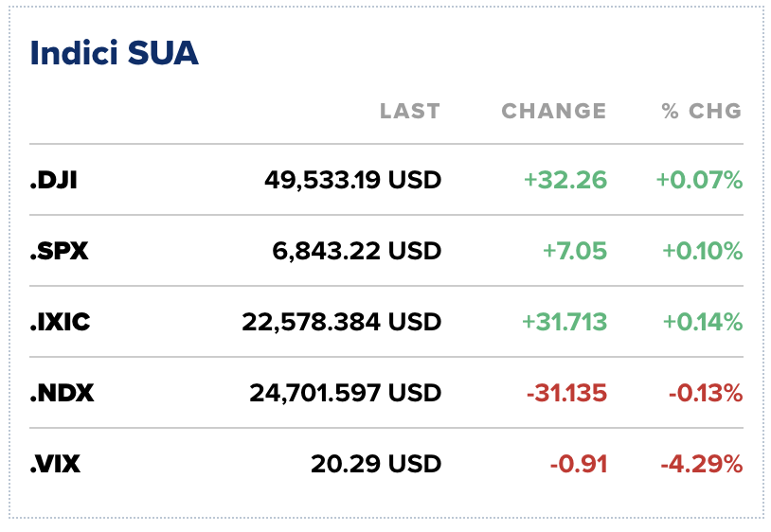Select the 22,578.384 USD Nasdaq value

click(342, 322)
